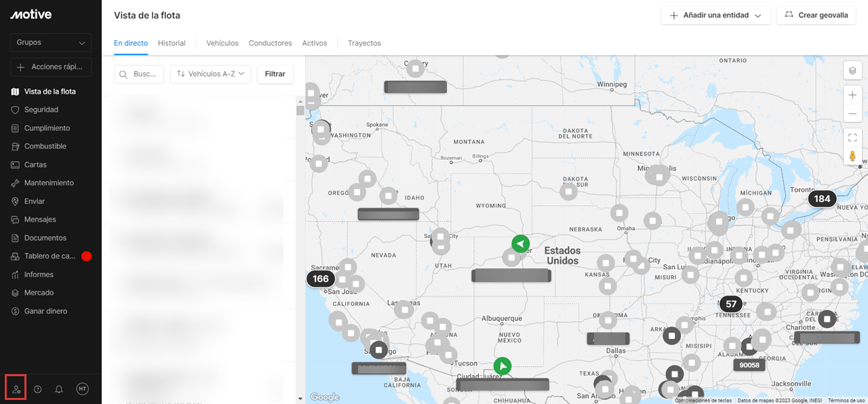Viewport: 868px width, 404px height.
Task: Zoom in on the map
Action: point(852,95)
